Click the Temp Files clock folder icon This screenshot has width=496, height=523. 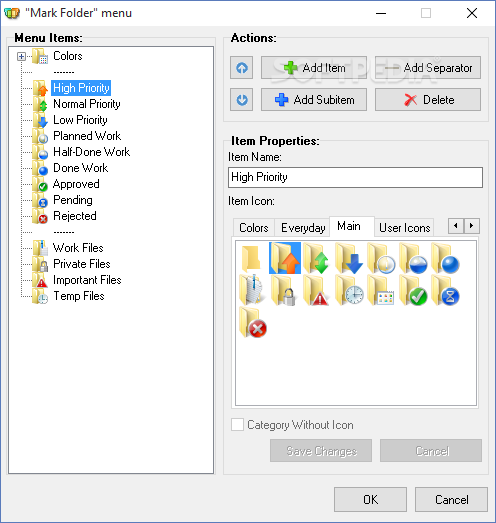[40, 296]
